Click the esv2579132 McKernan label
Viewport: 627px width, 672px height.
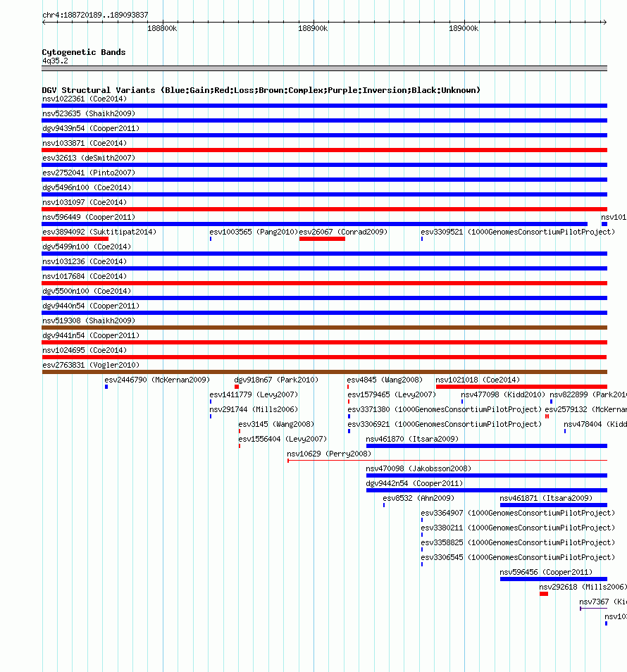coord(586,409)
